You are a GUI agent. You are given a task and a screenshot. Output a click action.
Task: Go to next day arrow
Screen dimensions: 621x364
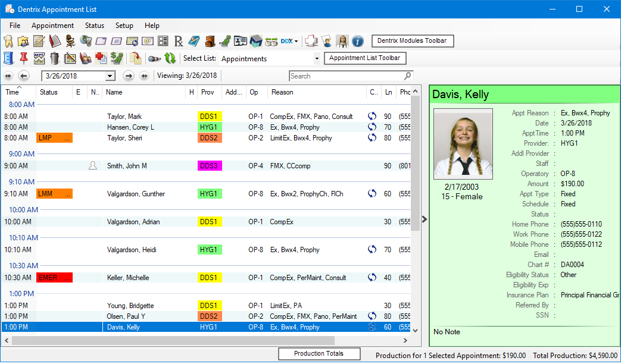pos(128,76)
